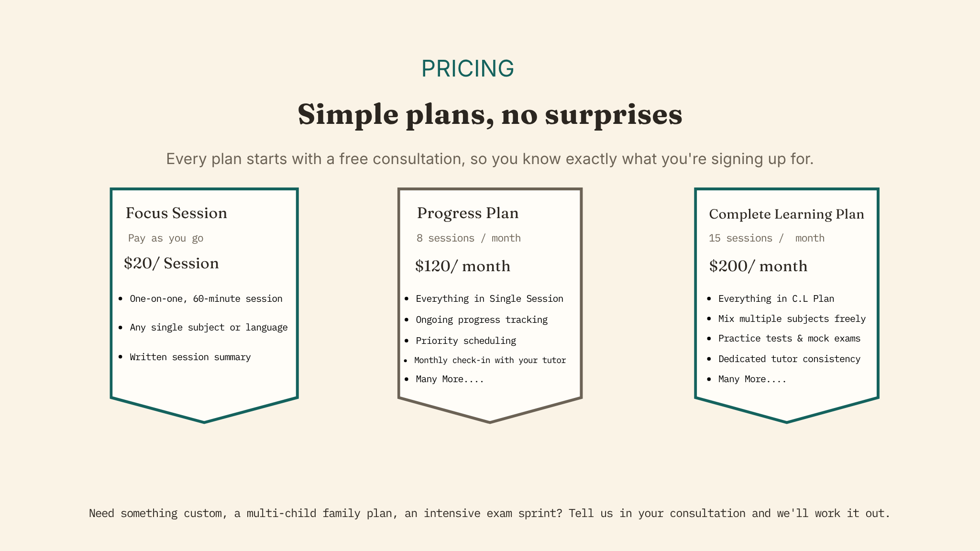Click One-on-one, 60-minute session item
Image resolution: width=980 pixels, height=551 pixels.
coord(206,299)
